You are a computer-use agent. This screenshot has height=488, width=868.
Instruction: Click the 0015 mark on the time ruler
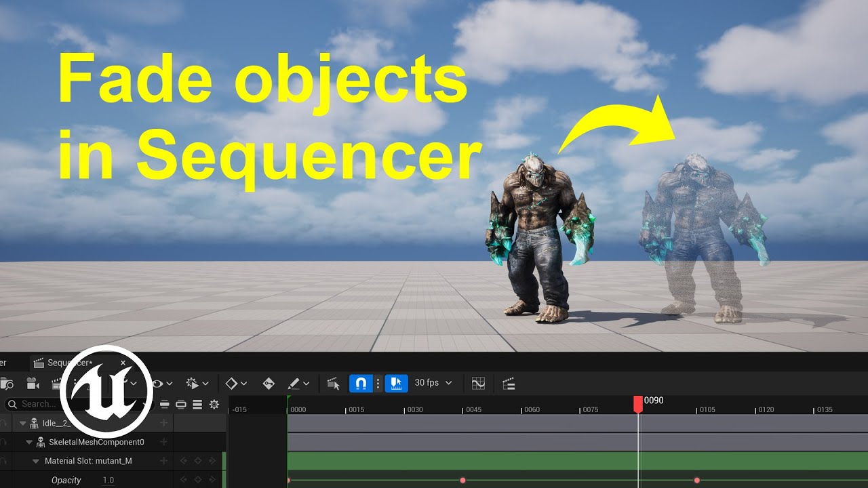[x=357, y=409]
